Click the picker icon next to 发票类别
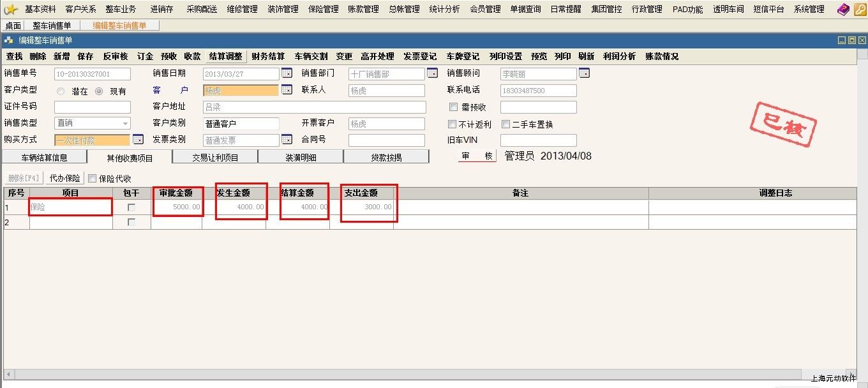868x388 pixels. tap(287, 140)
